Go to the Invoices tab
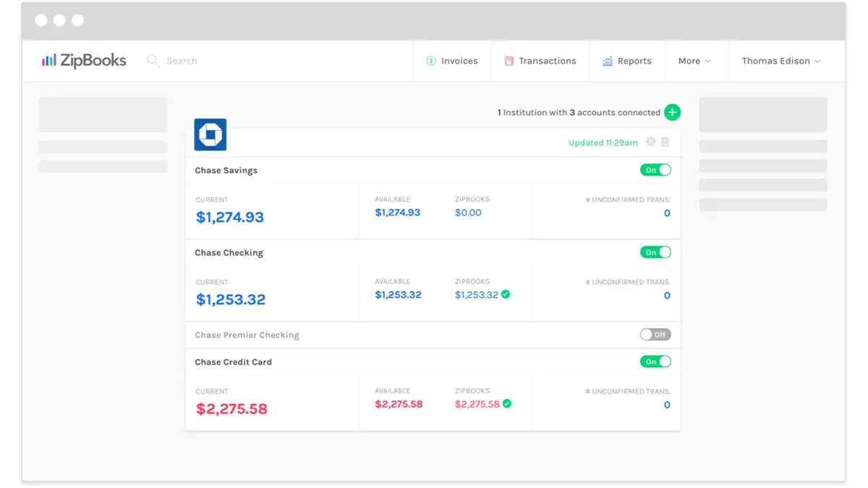 tap(453, 61)
